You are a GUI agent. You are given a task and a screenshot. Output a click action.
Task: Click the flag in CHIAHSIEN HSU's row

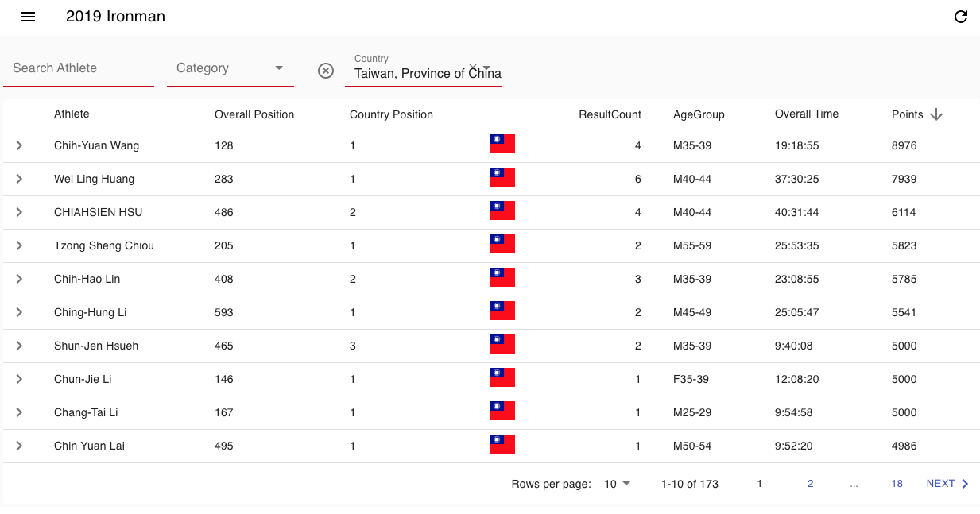[502, 211]
